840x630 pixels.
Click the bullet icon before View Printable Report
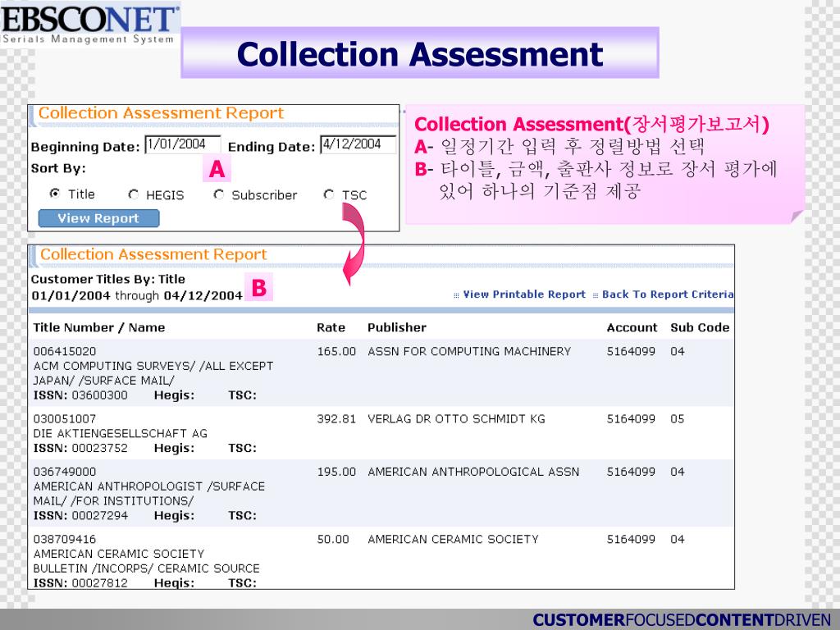[456, 295]
